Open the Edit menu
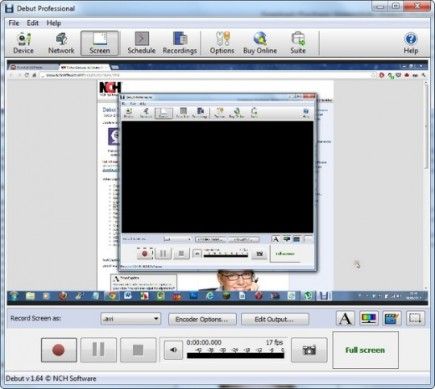The height and width of the screenshot is (389, 435). pyautogui.click(x=33, y=23)
